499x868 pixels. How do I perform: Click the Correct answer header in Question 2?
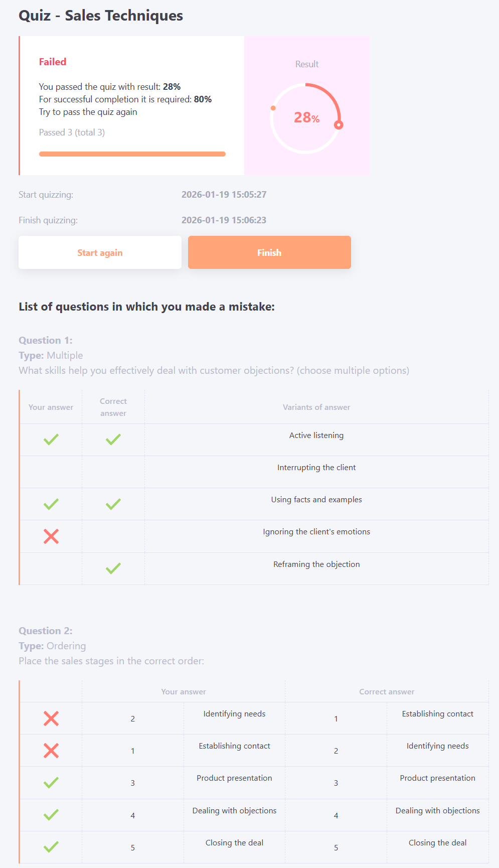pyautogui.click(x=387, y=692)
